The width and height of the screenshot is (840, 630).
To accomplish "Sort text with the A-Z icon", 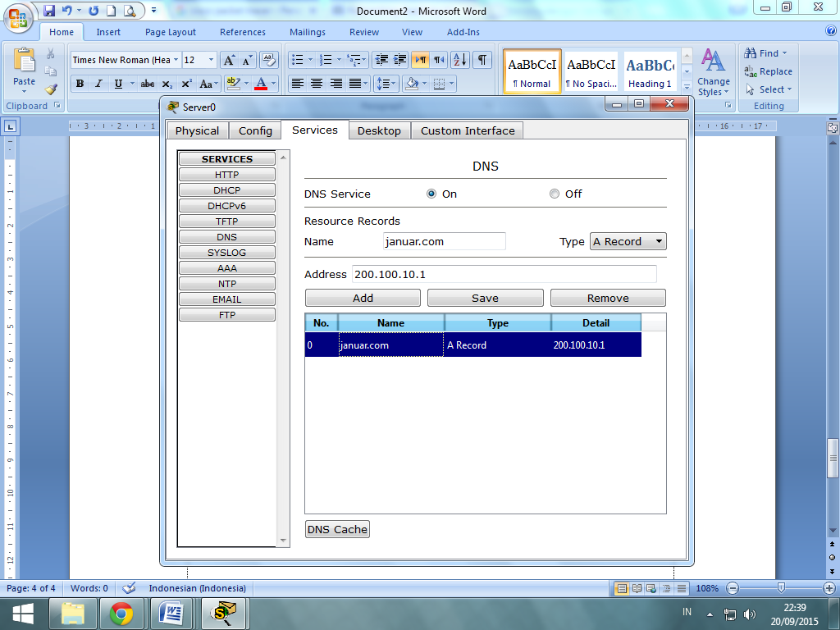I will pos(459,60).
